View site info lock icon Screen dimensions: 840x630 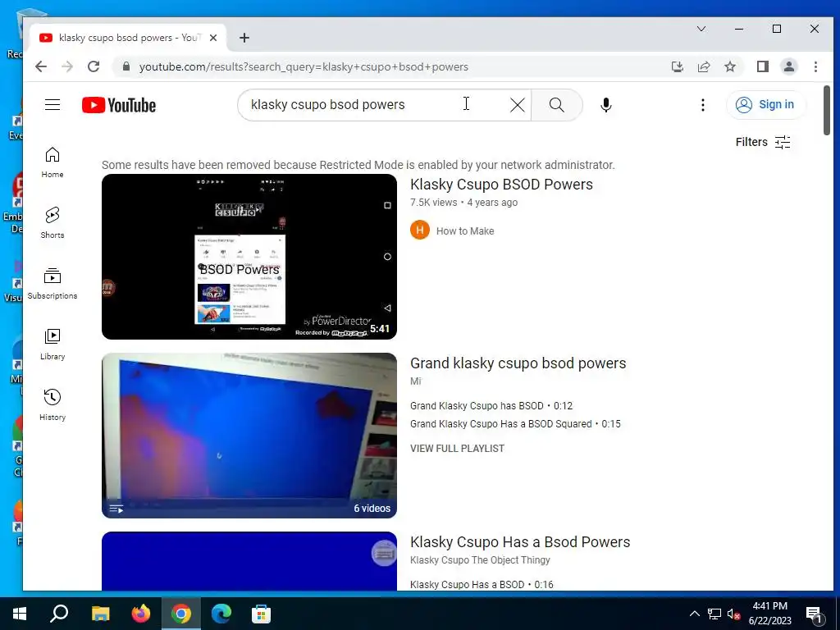click(126, 66)
